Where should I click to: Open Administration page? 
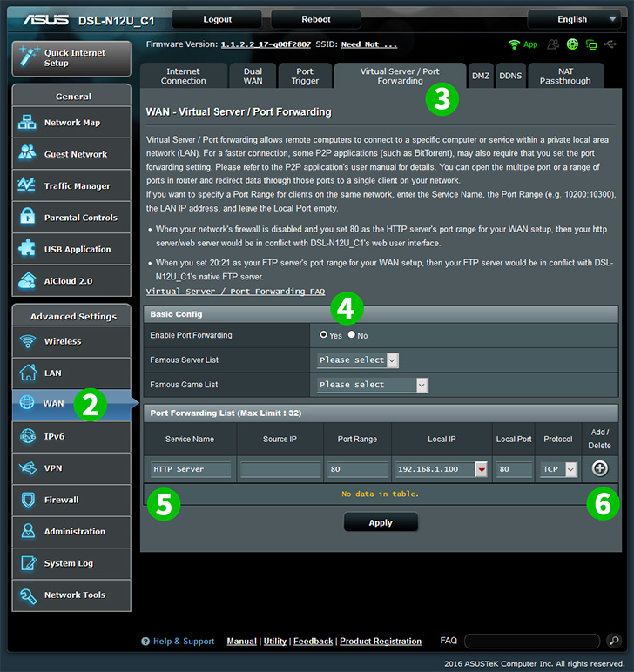point(71,532)
